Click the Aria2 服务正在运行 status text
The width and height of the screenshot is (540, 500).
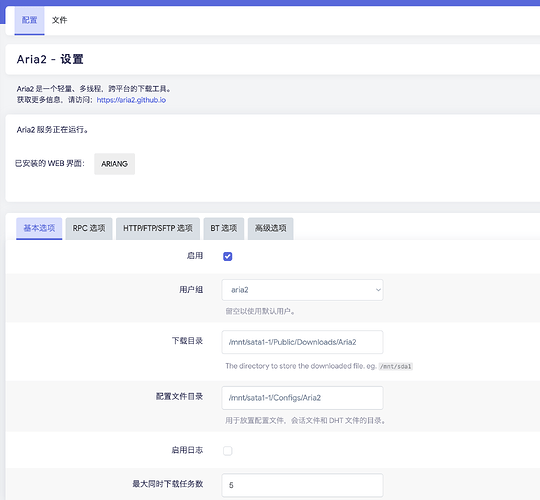[52, 130]
